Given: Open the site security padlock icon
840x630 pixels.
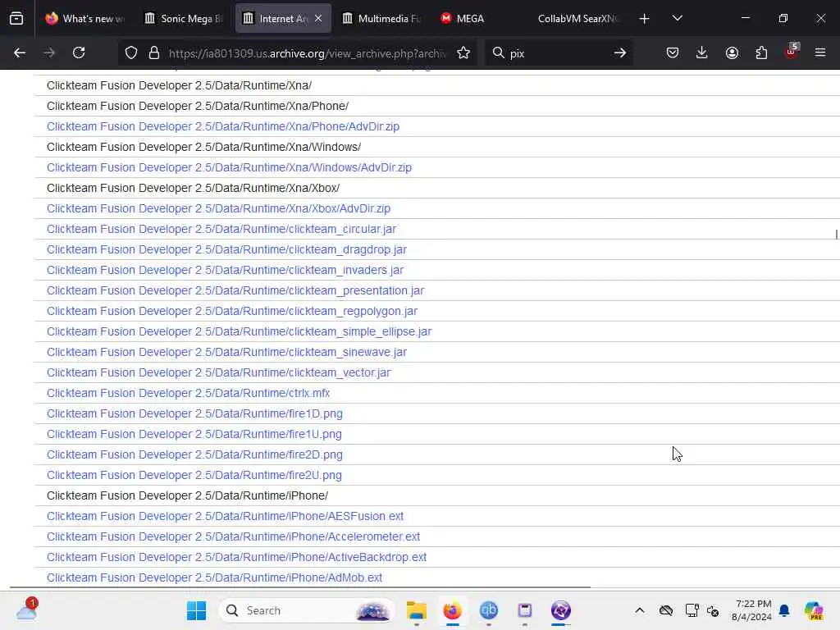Looking at the screenshot, I should point(154,52).
